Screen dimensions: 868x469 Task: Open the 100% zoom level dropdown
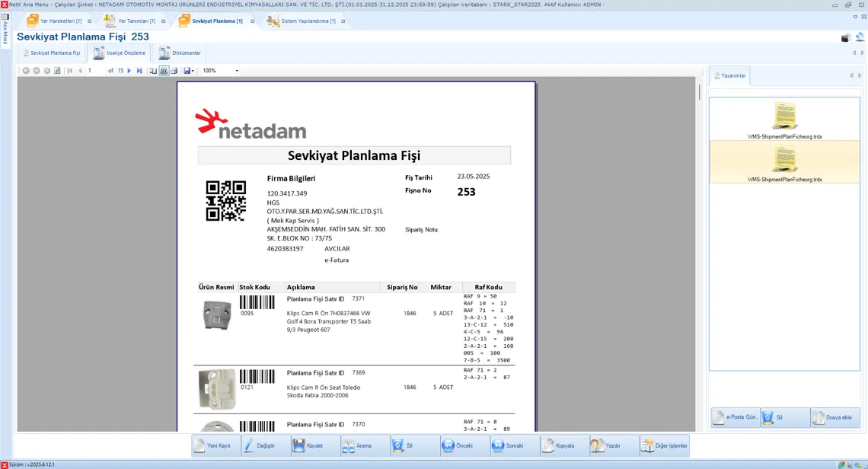237,71
